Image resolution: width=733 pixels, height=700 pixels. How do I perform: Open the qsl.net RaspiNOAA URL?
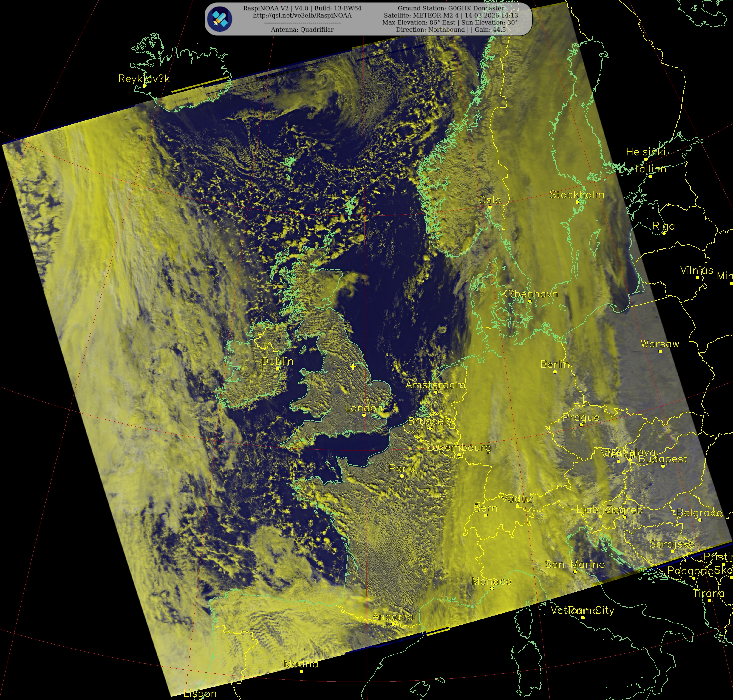point(302,15)
